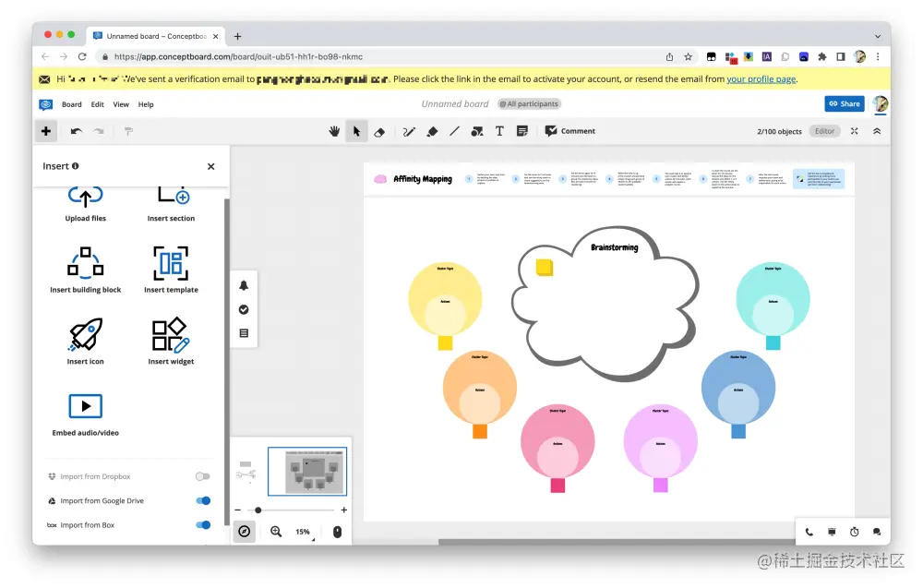Undo the last action
Screen dimensions: 923x588
[x=77, y=131]
